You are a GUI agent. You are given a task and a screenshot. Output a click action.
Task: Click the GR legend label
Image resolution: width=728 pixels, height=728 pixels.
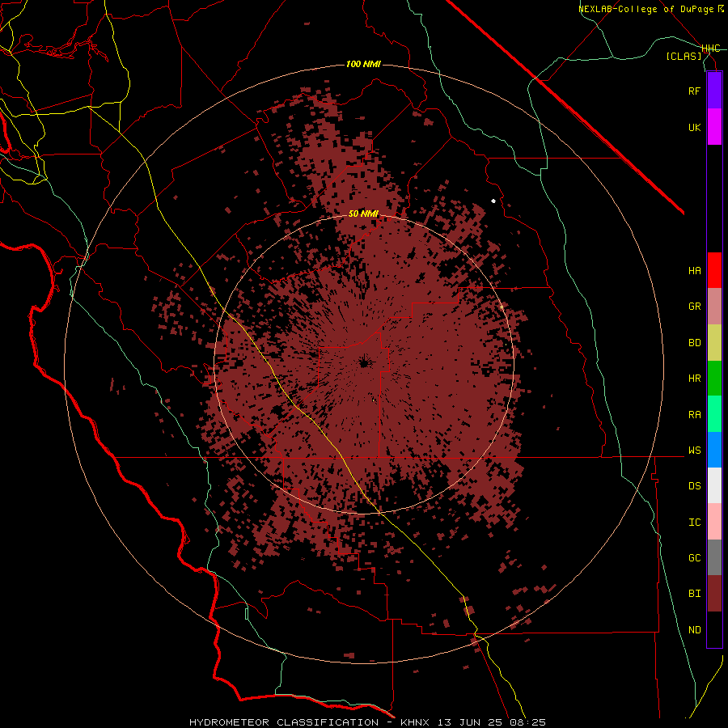click(x=695, y=307)
